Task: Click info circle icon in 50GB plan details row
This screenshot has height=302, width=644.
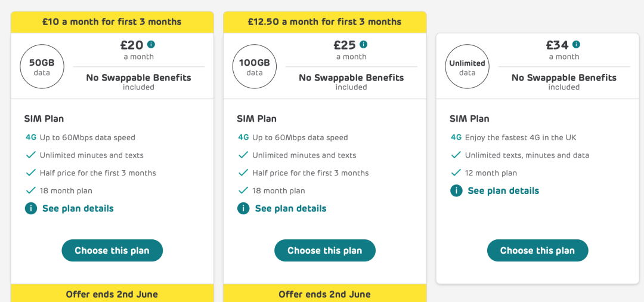Action: point(31,208)
